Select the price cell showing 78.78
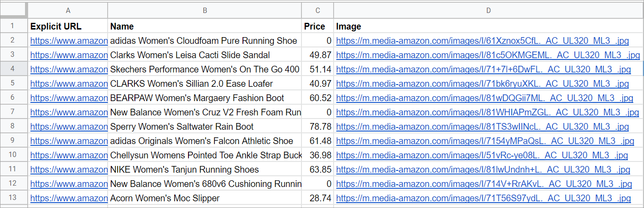 click(x=318, y=127)
